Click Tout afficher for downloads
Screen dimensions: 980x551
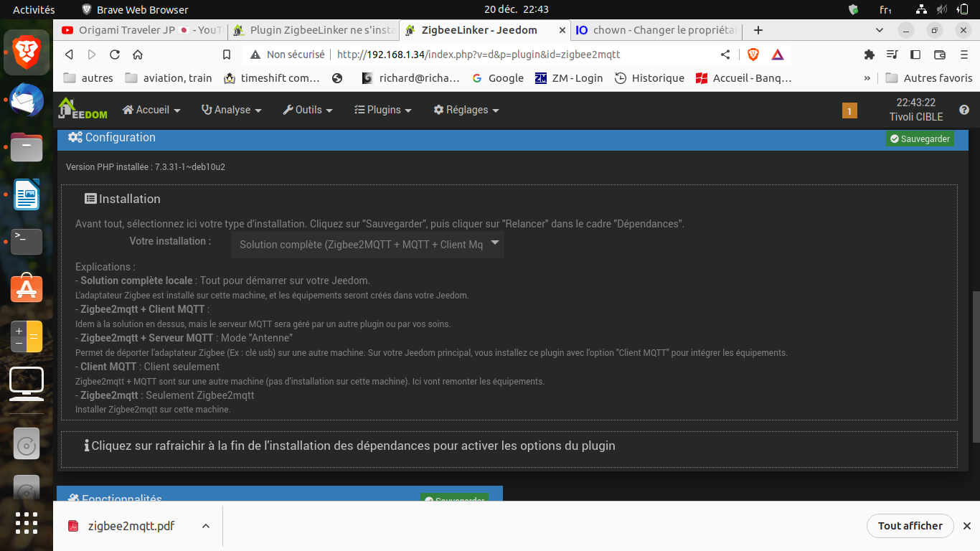(x=910, y=526)
